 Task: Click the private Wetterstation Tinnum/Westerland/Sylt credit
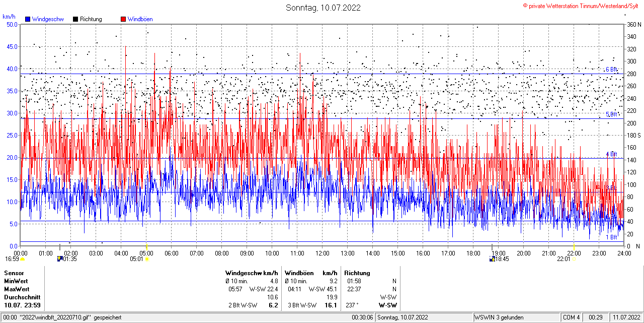pos(582,6)
